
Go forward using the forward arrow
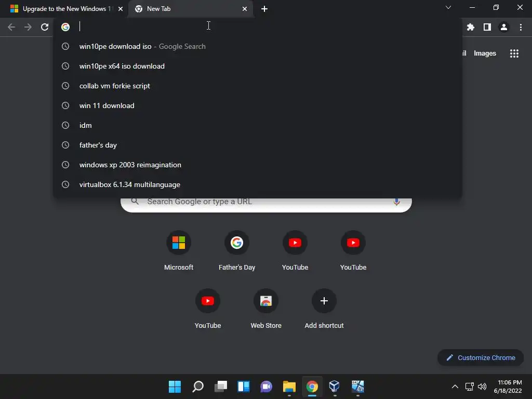coord(28,27)
